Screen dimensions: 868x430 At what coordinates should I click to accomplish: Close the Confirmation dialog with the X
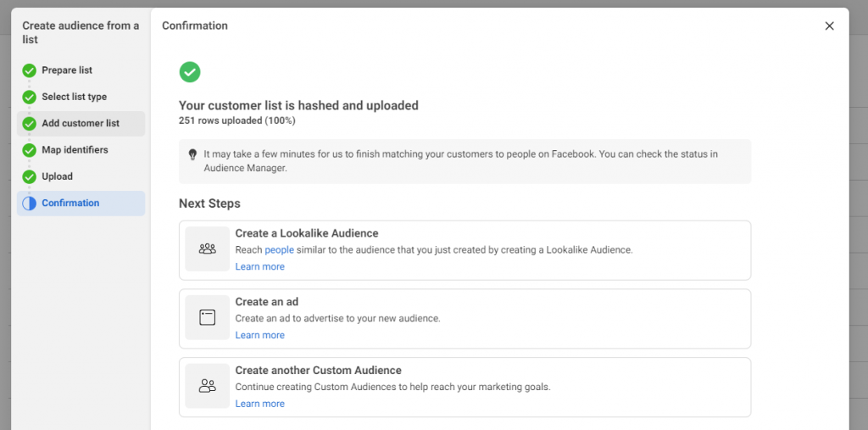click(829, 26)
